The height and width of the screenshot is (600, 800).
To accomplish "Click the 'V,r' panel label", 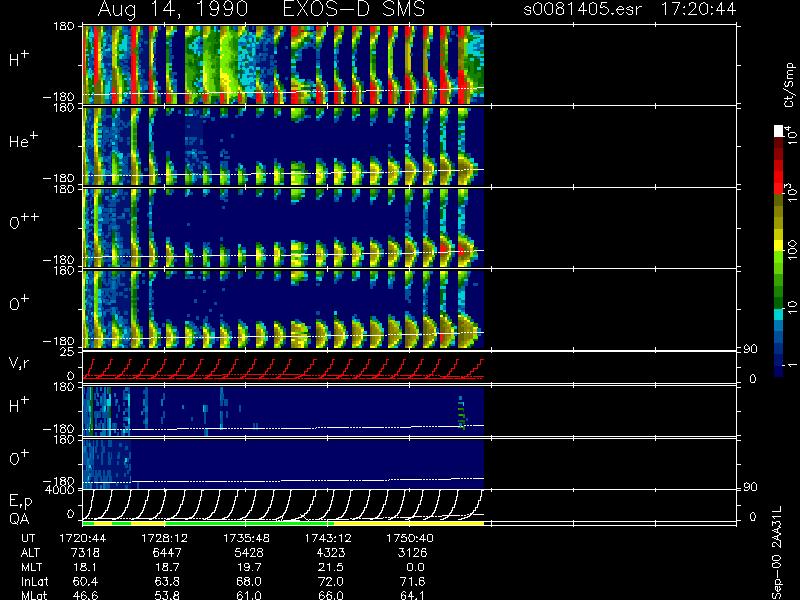I will pyautogui.click(x=19, y=363).
